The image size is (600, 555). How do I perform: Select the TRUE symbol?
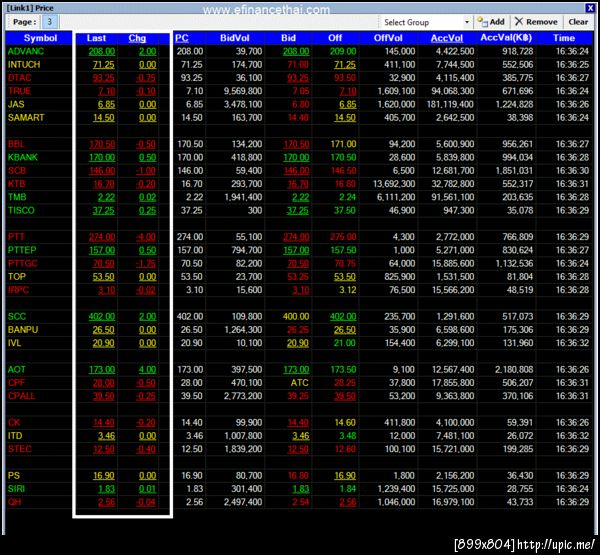(19, 91)
